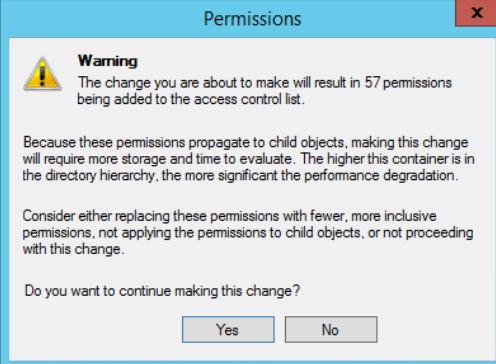The height and width of the screenshot is (364, 496).
Task: Click the 'Do you want to continue' question
Action: point(162,291)
